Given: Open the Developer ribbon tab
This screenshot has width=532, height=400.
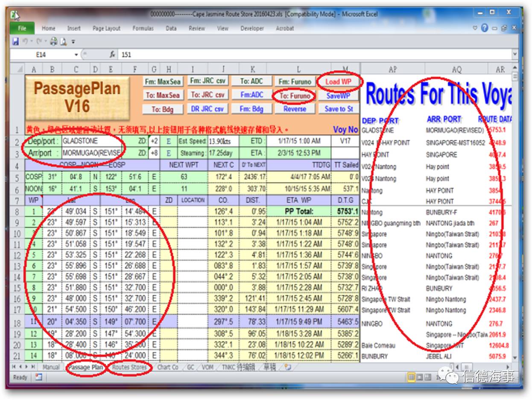Looking at the screenshot, I should click(252, 28).
